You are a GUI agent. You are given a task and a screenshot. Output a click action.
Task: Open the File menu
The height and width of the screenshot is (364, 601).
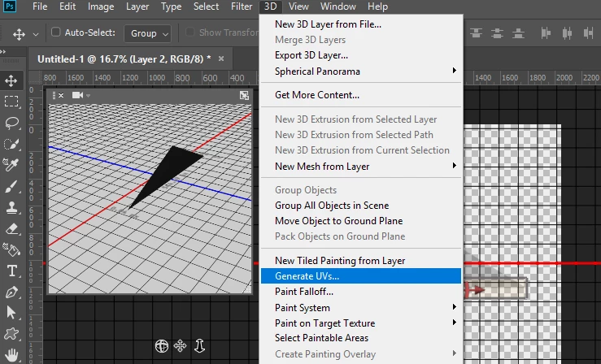tap(40, 6)
